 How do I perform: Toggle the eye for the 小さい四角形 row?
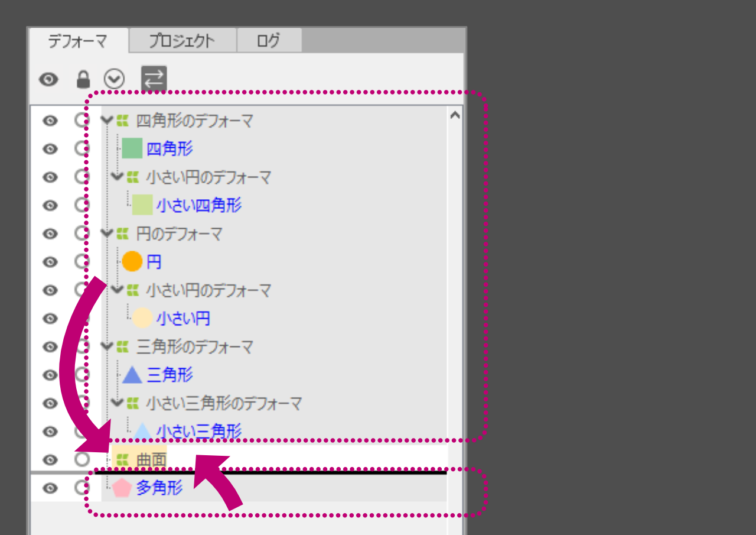[50, 205]
